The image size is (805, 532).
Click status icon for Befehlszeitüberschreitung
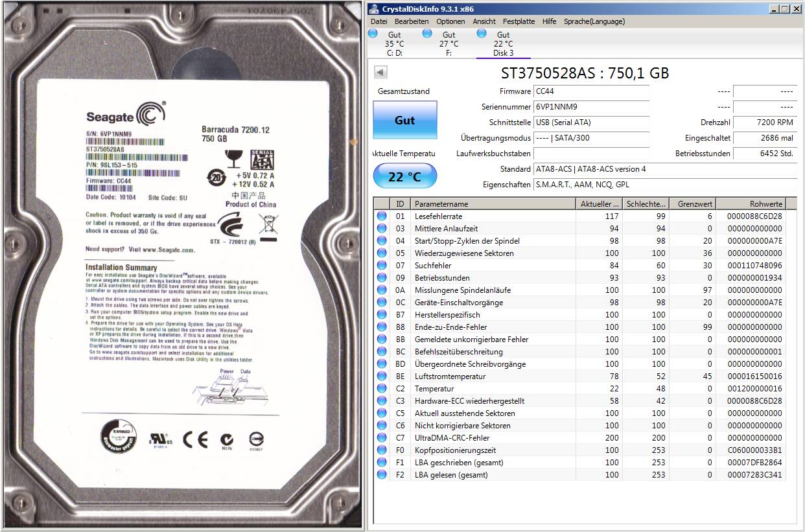pyautogui.click(x=382, y=352)
